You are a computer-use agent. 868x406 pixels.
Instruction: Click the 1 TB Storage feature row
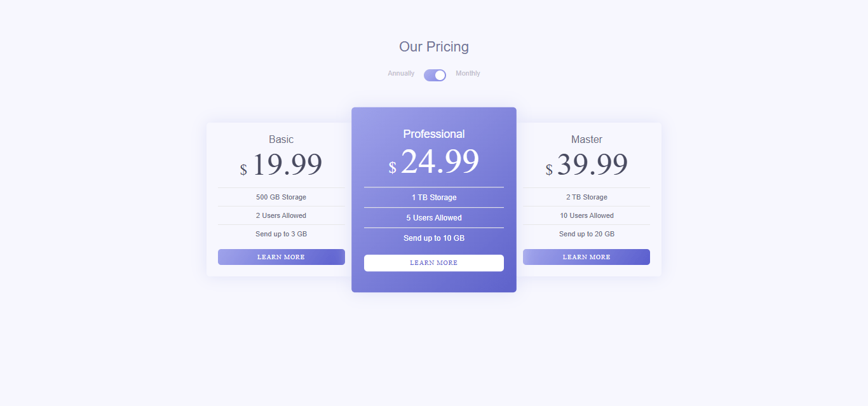click(x=433, y=197)
